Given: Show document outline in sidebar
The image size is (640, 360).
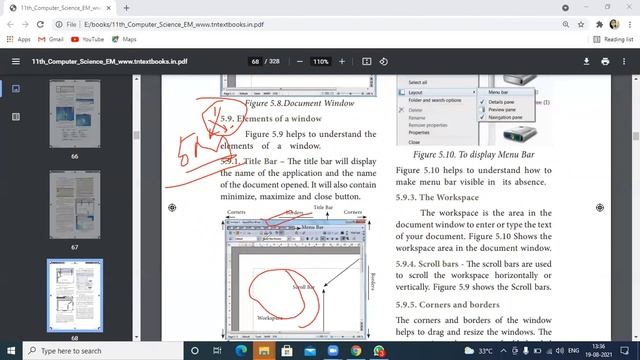Looking at the screenshot, I should point(16,117).
